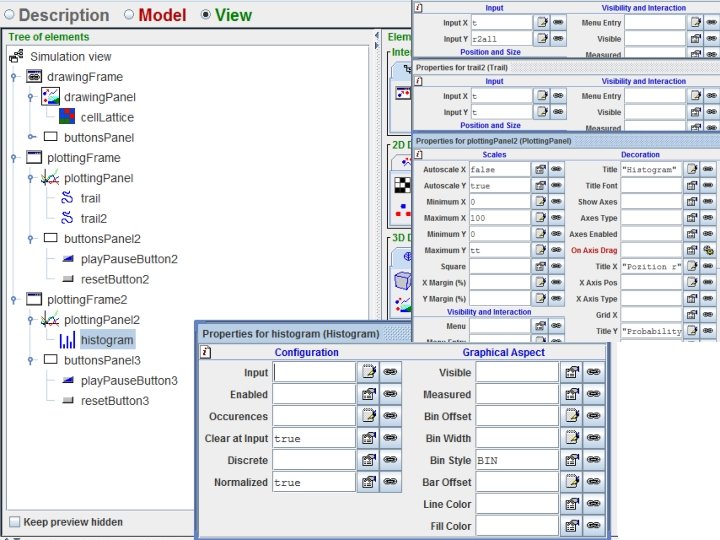Click the Maximum X field
The height and width of the screenshot is (540, 720).
(x=500, y=218)
